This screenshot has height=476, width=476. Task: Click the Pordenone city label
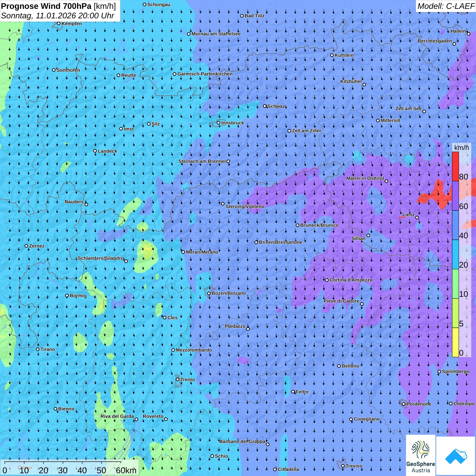point(419,404)
